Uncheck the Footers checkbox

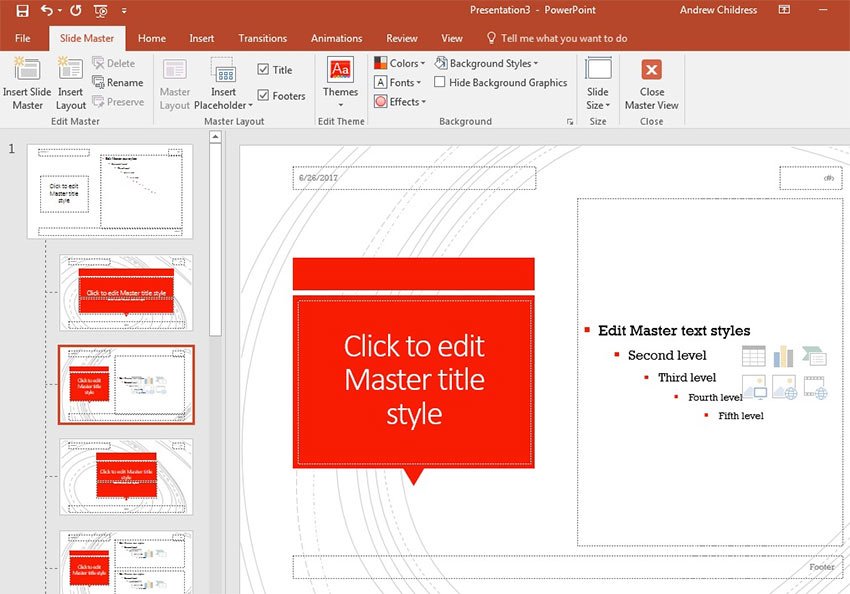[263, 95]
